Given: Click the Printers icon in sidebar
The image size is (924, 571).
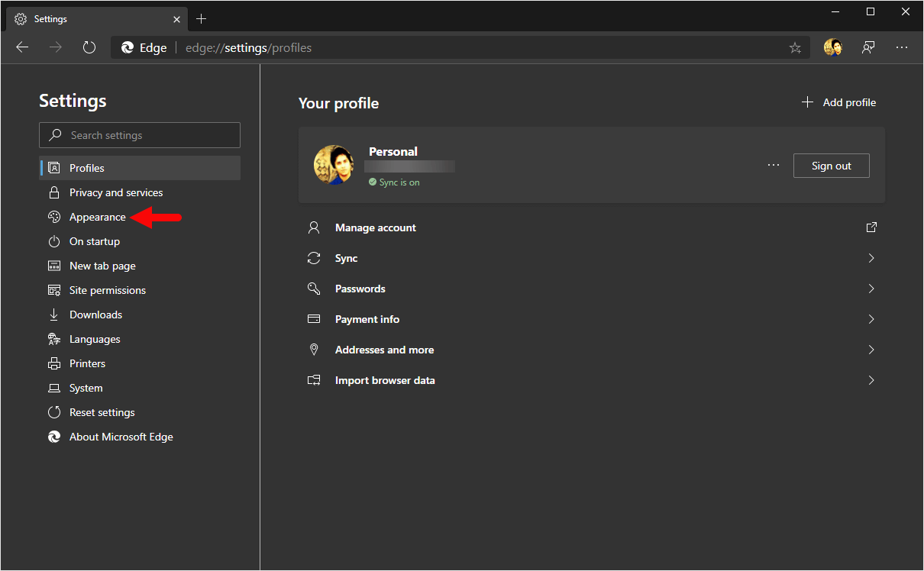Looking at the screenshot, I should pos(54,363).
